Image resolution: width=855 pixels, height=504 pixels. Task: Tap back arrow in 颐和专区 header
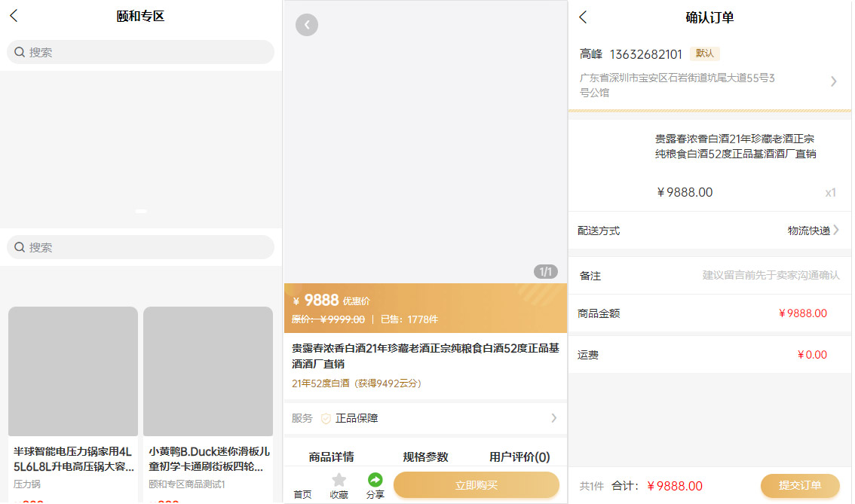[14, 17]
